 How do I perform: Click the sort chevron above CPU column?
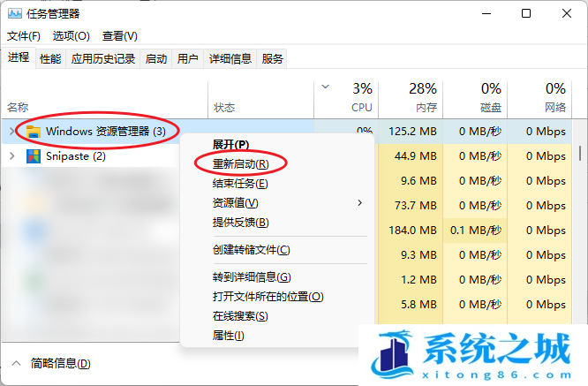coord(325,87)
